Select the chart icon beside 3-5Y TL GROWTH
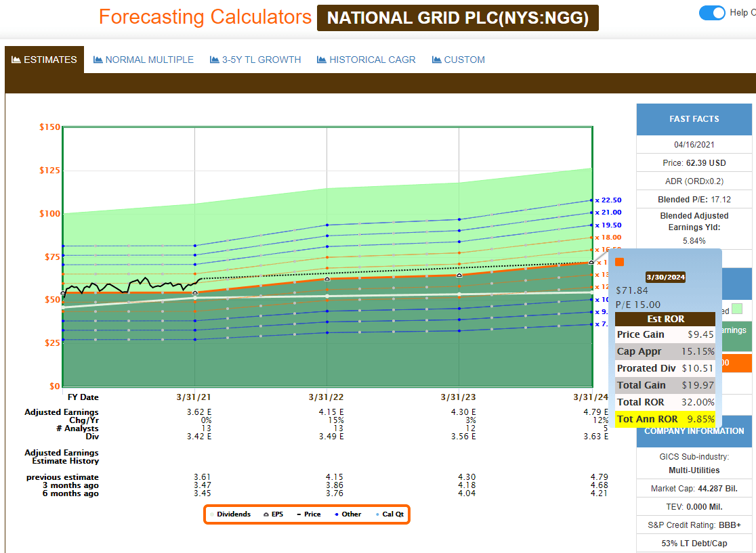The image size is (756, 553). coord(213,60)
